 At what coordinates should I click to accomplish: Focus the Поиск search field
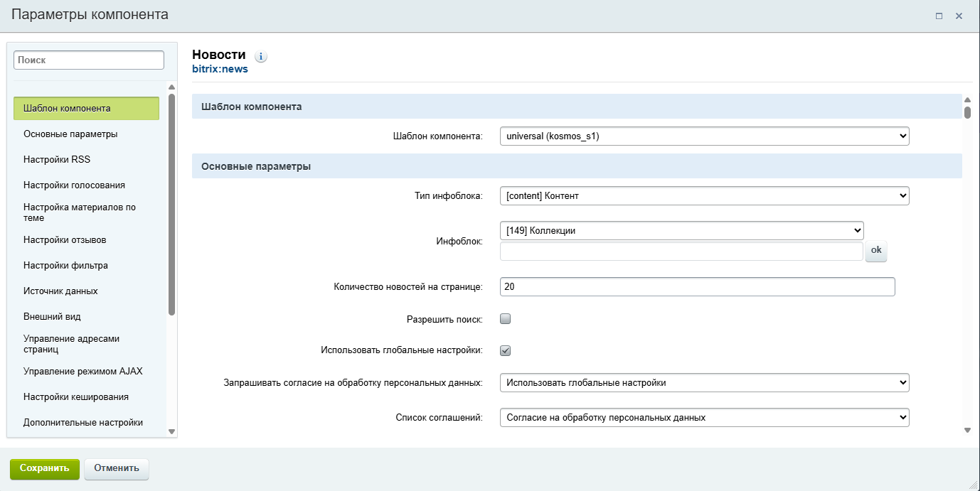[89, 60]
